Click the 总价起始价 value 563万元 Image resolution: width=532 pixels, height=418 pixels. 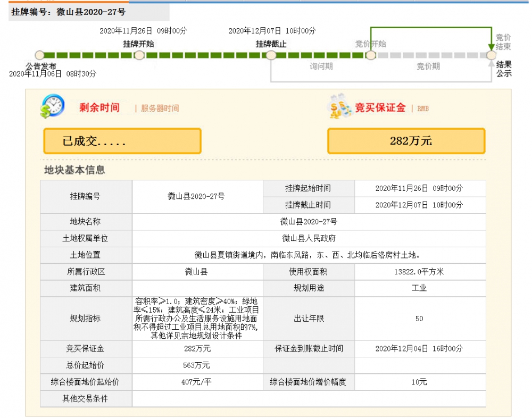pos(197,365)
